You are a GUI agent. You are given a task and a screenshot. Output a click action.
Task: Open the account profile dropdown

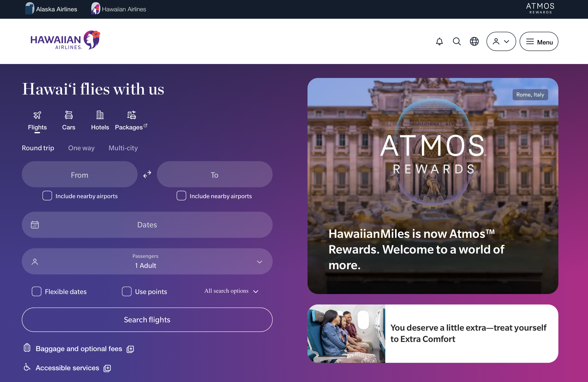coord(501,41)
